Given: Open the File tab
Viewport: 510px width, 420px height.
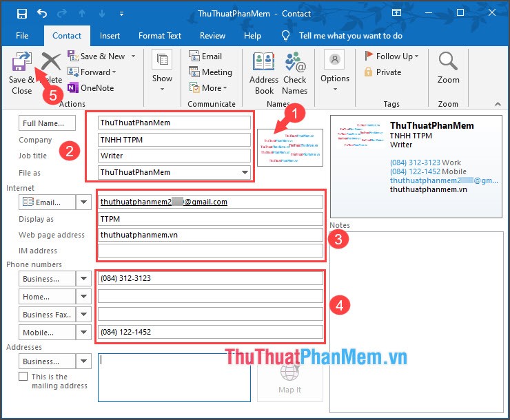Looking at the screenshot, I should [x=22, y=36].
